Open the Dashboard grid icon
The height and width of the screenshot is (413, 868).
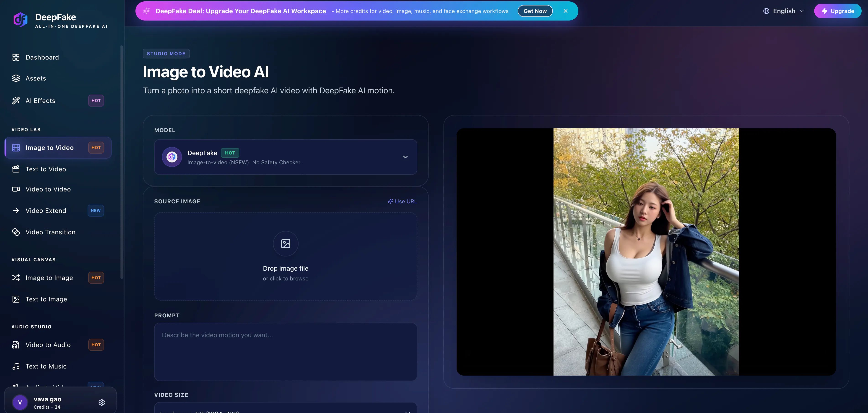coord(16,57)
